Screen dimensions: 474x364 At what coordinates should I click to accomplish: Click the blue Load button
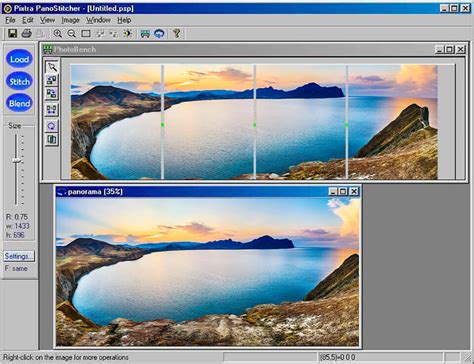19,59
